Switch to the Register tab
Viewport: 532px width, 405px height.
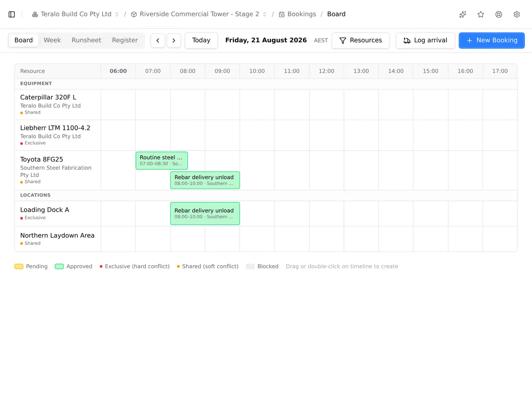[x=125, y=40]
